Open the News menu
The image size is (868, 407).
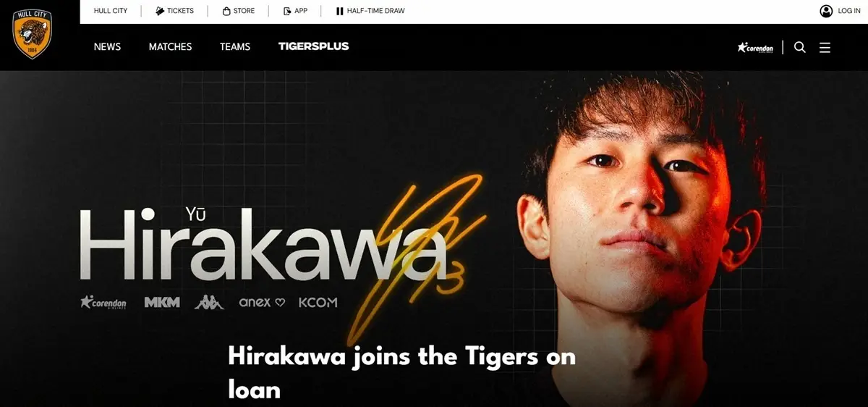tap(107, 46)
